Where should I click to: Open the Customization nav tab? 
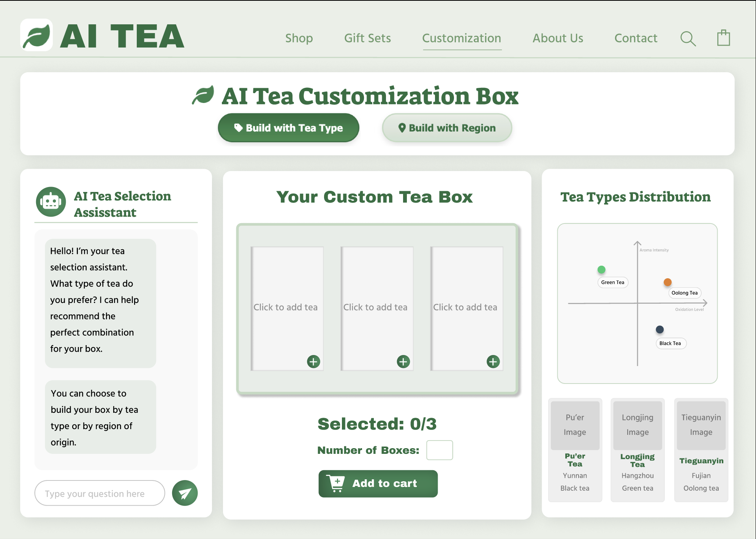click(x=462, y=38)
